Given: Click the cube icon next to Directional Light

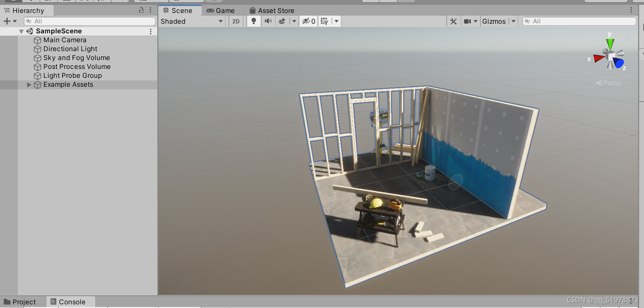Looking at the screenshot, I should 37,49.
